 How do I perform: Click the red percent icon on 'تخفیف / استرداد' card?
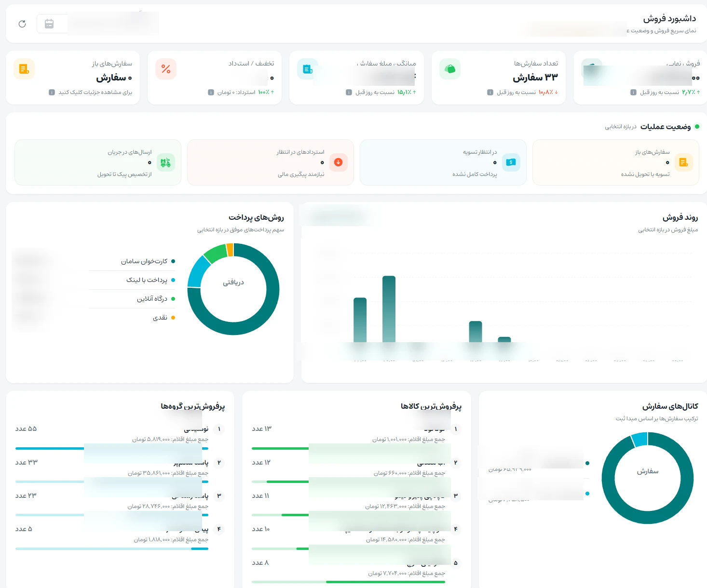click(x=166, y=69)
